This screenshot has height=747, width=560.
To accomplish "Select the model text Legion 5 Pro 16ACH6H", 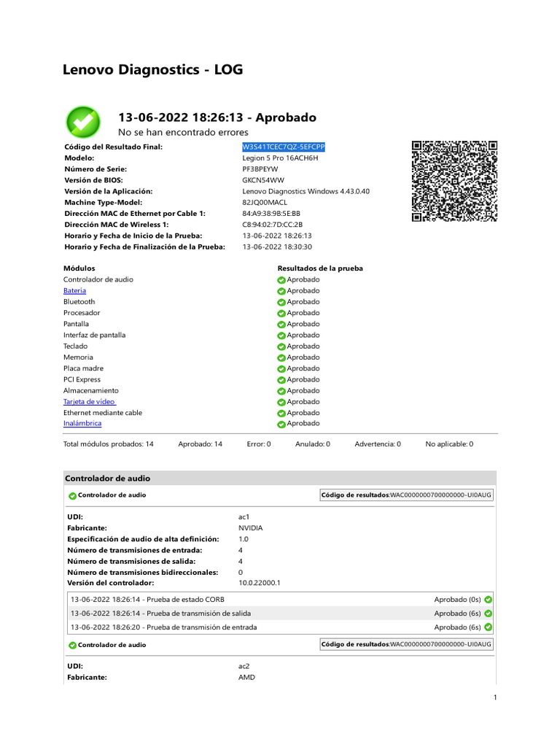I will (x=280, y=158).
